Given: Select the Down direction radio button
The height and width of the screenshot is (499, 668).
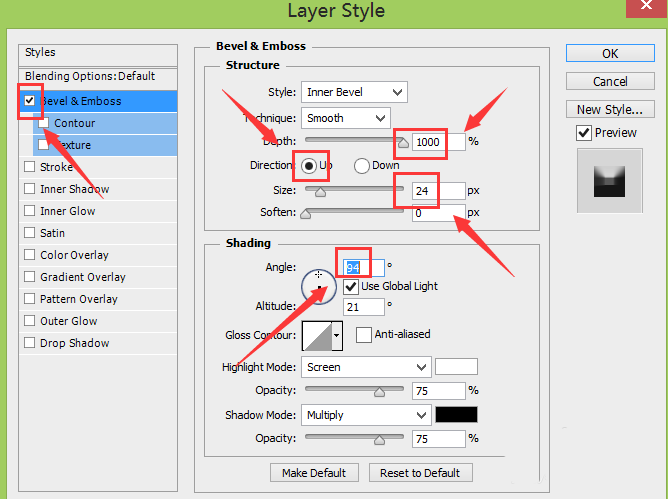Looking at the screenshot, I should tap(361, 165).
